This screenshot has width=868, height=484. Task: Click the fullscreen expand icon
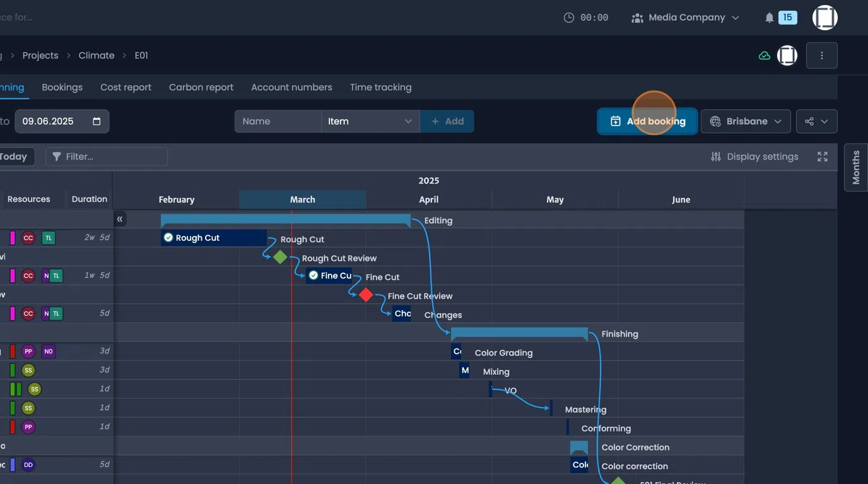[x=822, y=156]
